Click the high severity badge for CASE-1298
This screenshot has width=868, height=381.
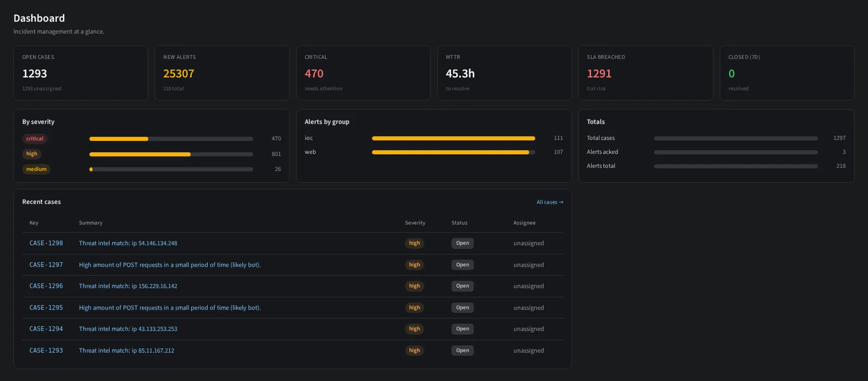click(414, 243)
